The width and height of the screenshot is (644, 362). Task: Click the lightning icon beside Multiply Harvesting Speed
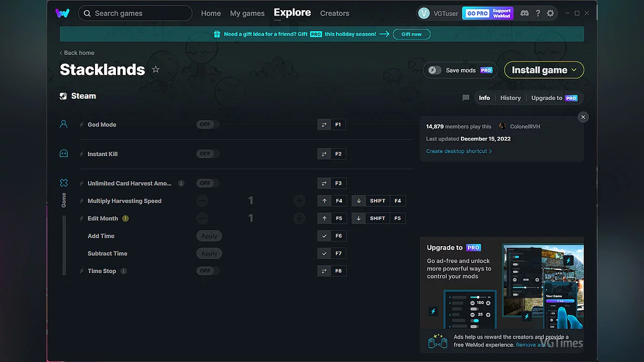click(x=82, y=201)
